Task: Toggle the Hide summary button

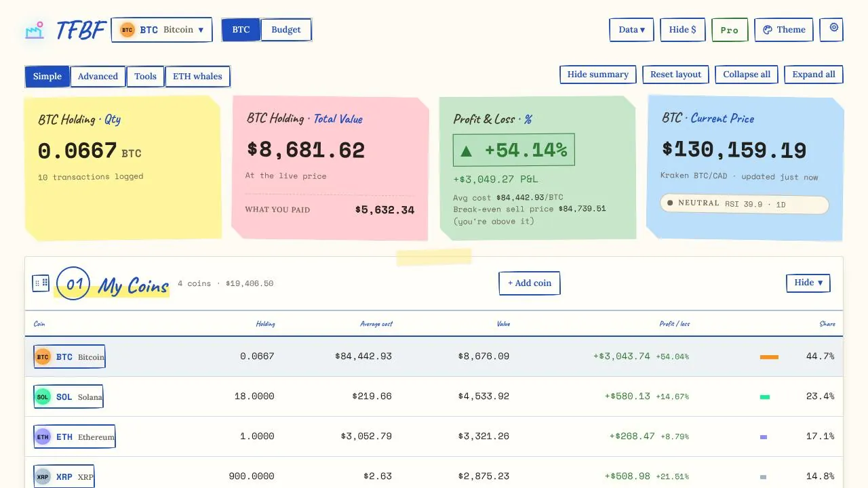Action: coord(597,75)
